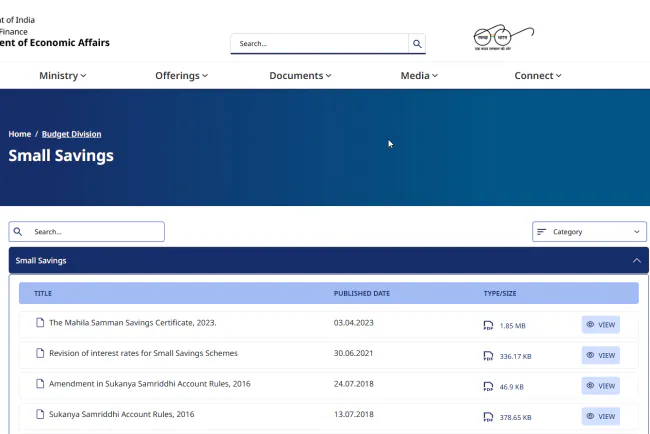Click the 336.17 KB file size
The height and width of the screenshot is (434, 650).
(515, 356)
